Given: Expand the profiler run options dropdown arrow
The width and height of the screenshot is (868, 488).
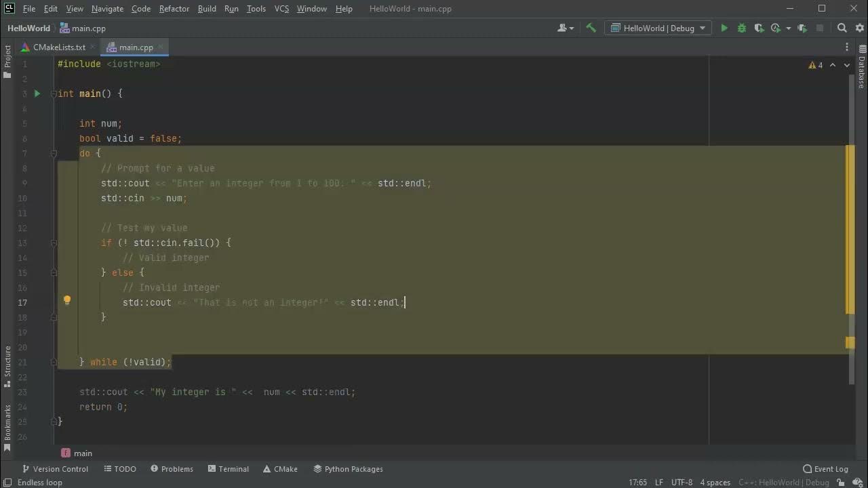Looking at the screenshot, I should [x=788, y=28].
